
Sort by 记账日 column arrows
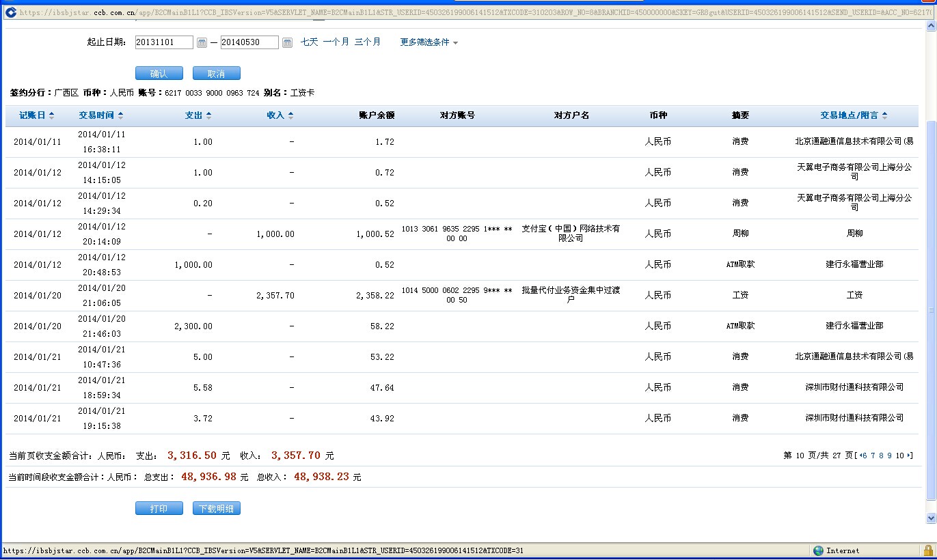tap(52, 115)
